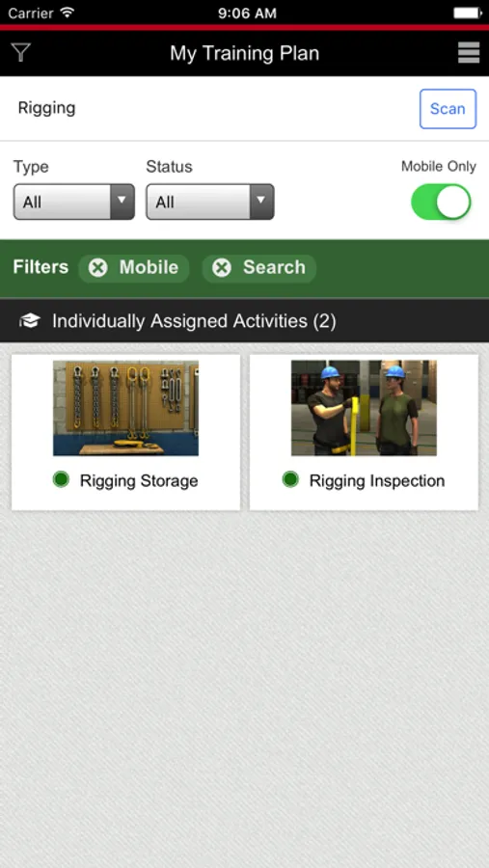The height and width of the screenshot is (868, 489).
Task: Tap the battery icon in status bar
Action: (468, 13)
